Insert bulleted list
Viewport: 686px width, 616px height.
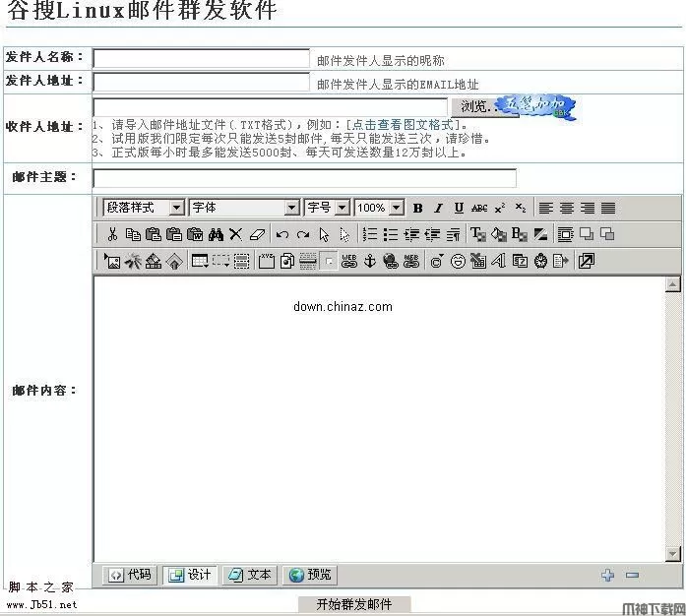point(391,235)
